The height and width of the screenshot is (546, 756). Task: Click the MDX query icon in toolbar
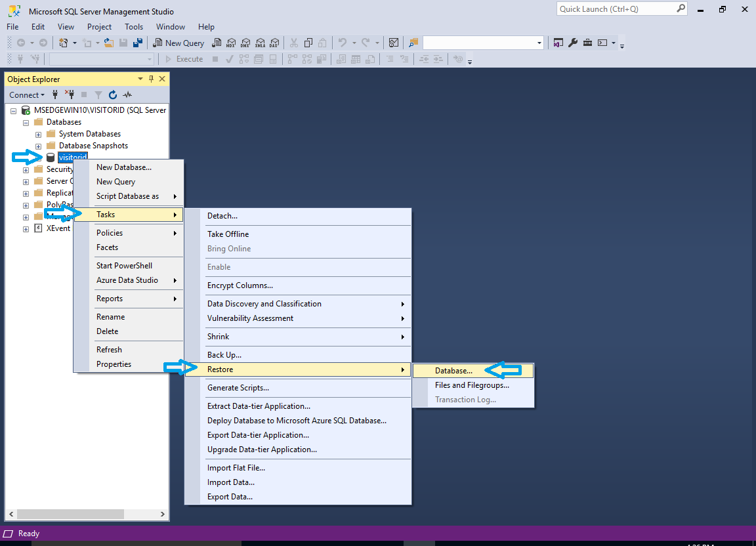click(231, 43)
